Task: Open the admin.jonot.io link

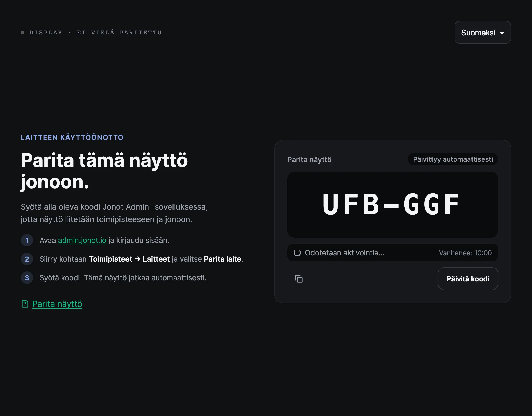Action: pos(82,240)
